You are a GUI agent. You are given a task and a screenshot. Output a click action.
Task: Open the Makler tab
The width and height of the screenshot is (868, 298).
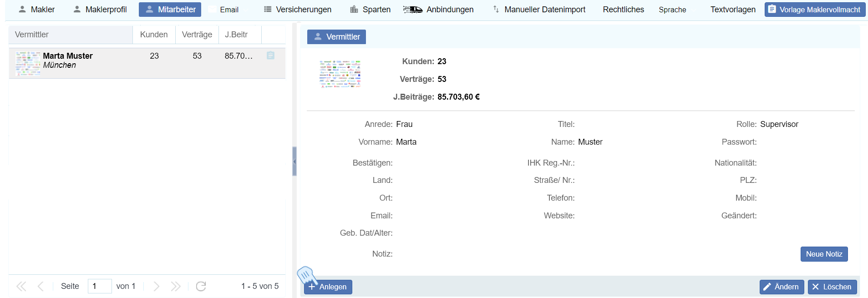36,10
